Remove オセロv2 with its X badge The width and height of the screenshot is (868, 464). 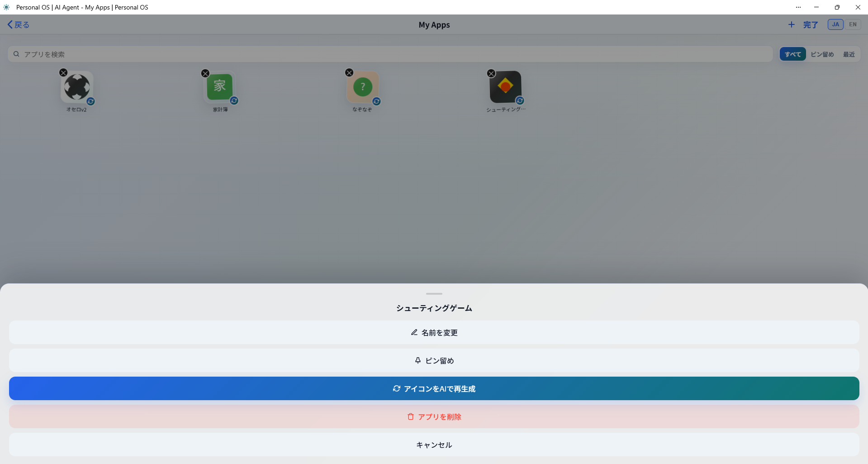click(63, 72)
